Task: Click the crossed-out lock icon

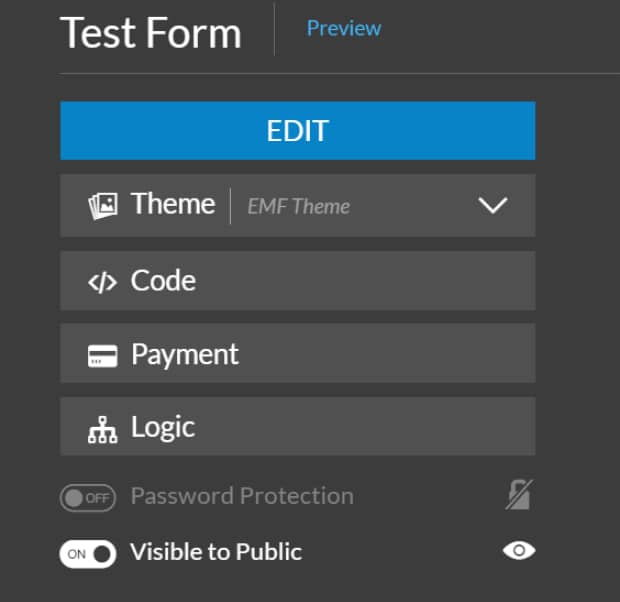Action: point(519,495)
